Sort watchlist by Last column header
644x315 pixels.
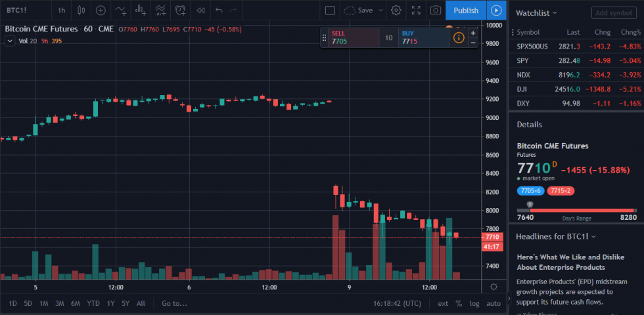(573, 32)
